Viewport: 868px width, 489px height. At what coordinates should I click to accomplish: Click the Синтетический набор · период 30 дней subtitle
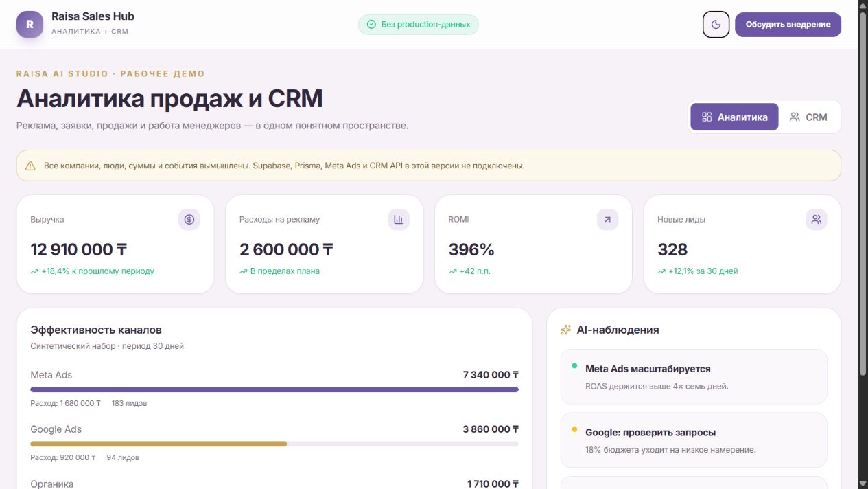click(107, 346)
